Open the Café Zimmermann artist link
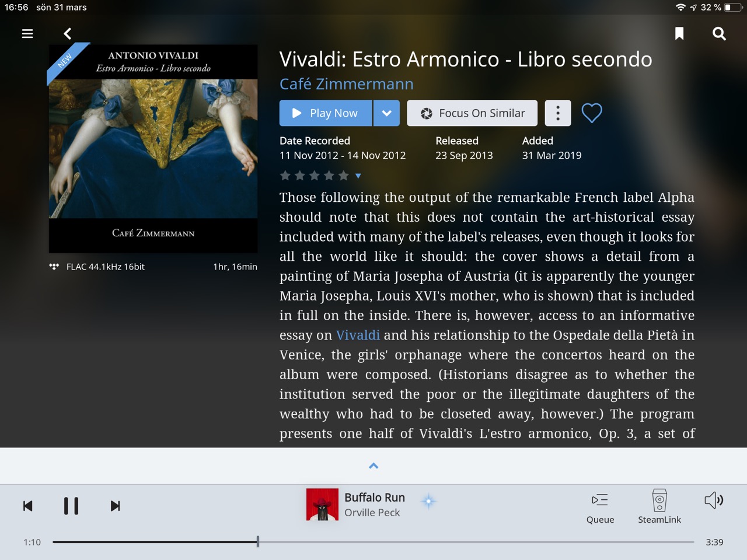The image size is (747, 560). point(347,84)
